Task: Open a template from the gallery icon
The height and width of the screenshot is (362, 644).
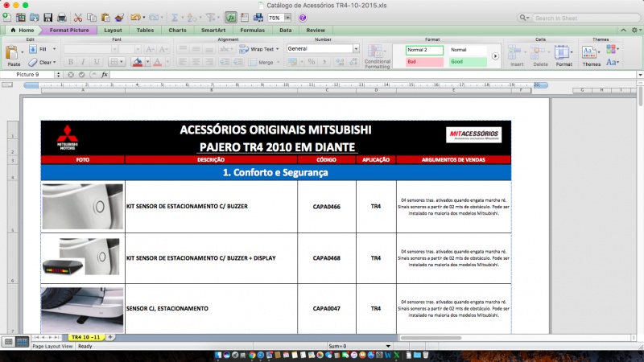Action: [x=21, y=18]
